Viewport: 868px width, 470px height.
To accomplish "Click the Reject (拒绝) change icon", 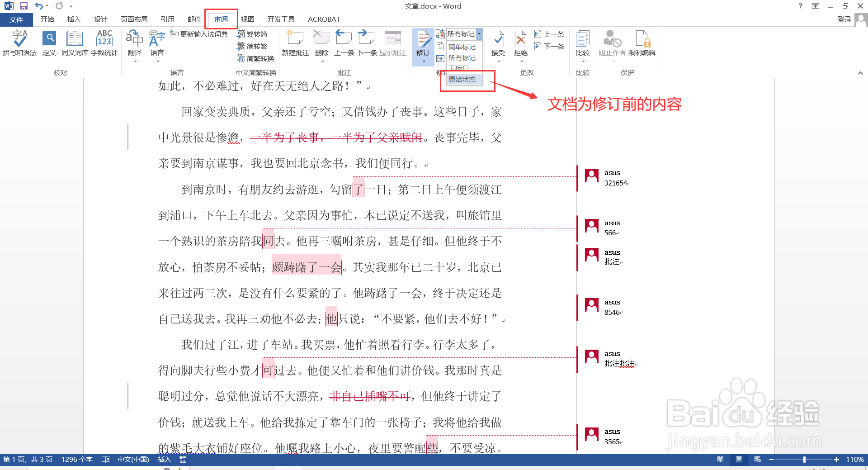I will click(x=521, y=40).
